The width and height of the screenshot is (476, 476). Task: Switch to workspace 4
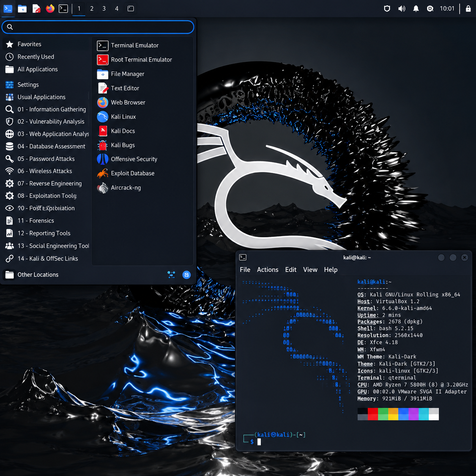point(117,8)
